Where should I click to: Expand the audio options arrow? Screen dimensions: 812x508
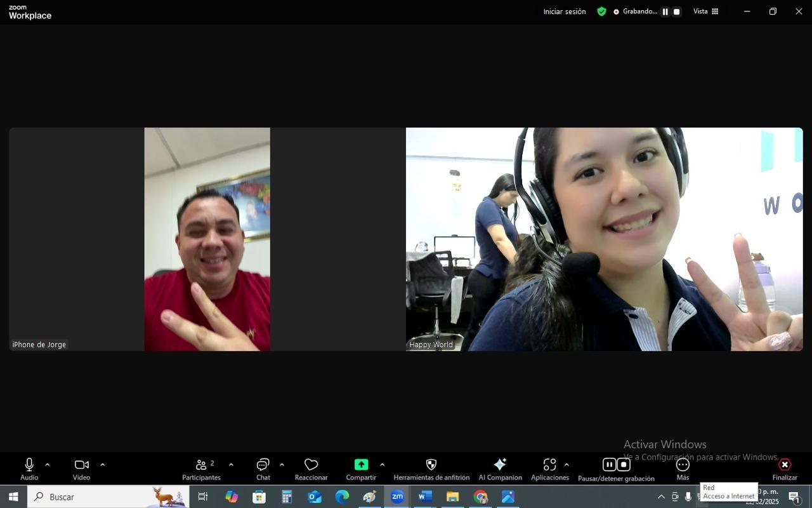coord(47,465)
